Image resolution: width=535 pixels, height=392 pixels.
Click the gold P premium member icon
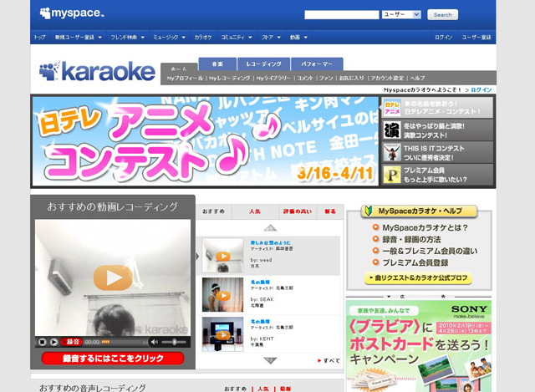(392, 175)
